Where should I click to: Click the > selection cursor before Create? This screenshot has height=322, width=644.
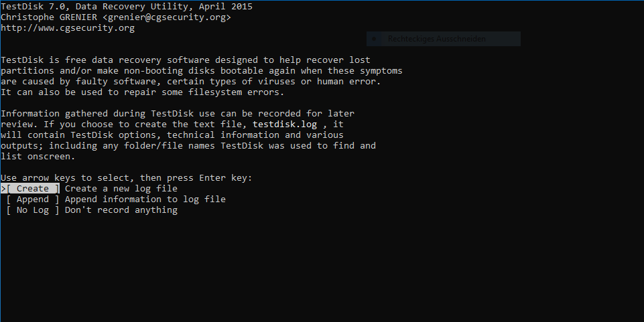[x=3, y=189]
